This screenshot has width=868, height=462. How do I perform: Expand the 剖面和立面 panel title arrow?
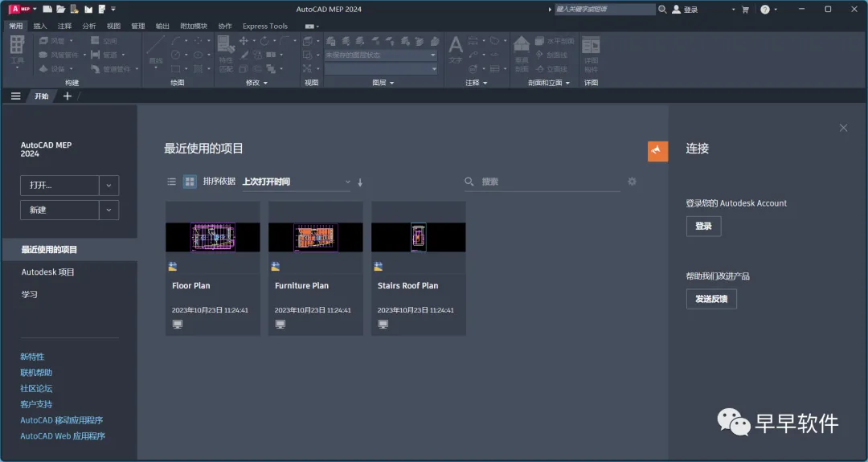[x=567, y=83]
